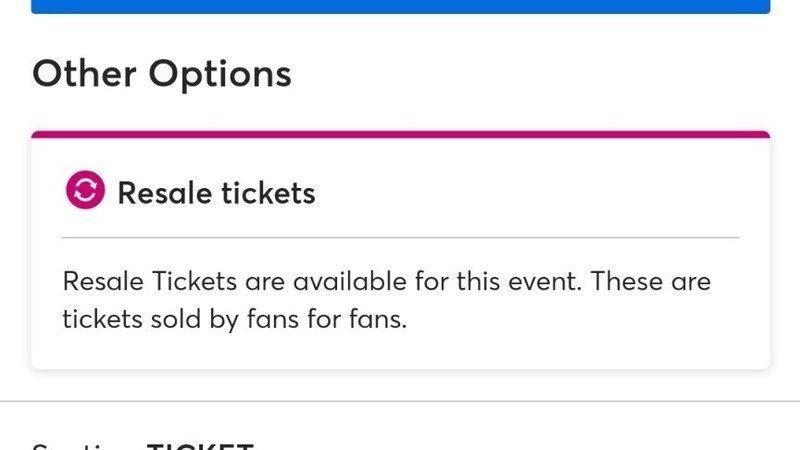Viewport: 800px width, 450px height.
Task: Click the "Other Options" section heading
Action: tap(162, 74)
